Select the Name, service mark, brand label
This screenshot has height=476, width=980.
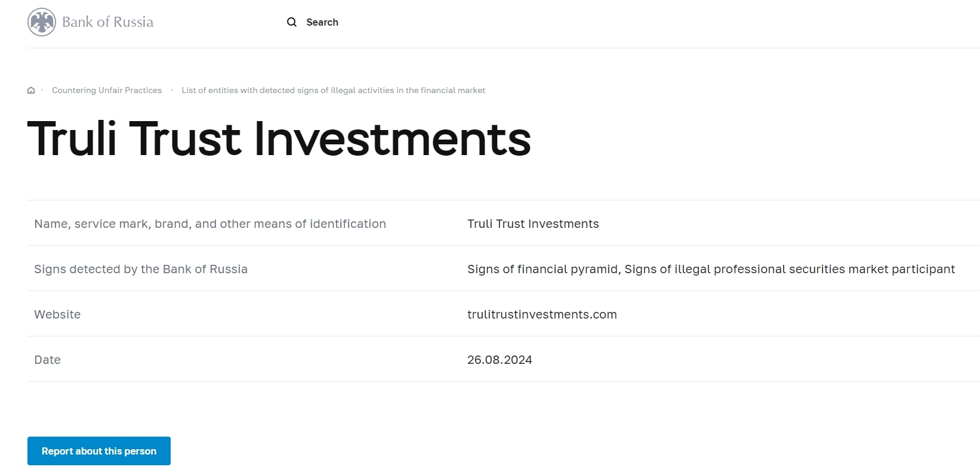[x=210, y=224]
